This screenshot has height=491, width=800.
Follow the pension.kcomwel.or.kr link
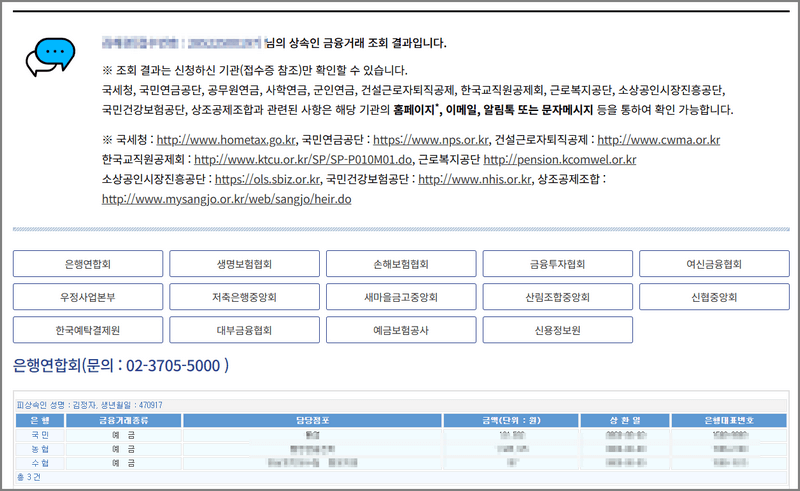[560, 160]
